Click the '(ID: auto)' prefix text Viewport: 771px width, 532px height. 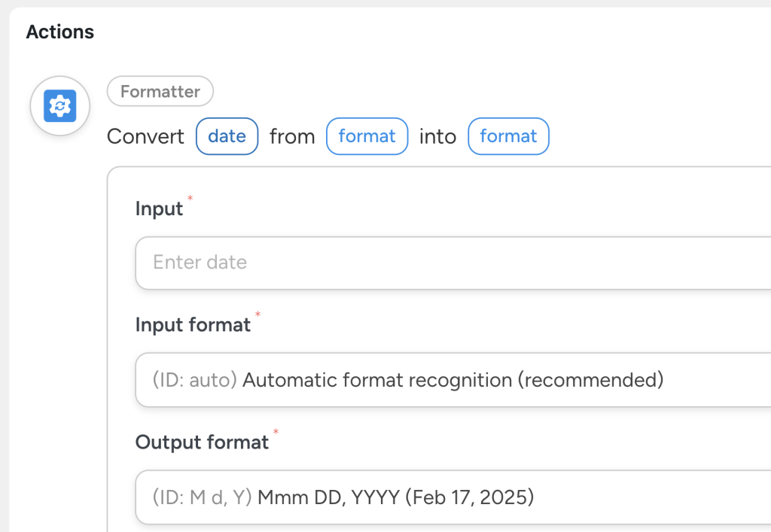coord(195,380)
